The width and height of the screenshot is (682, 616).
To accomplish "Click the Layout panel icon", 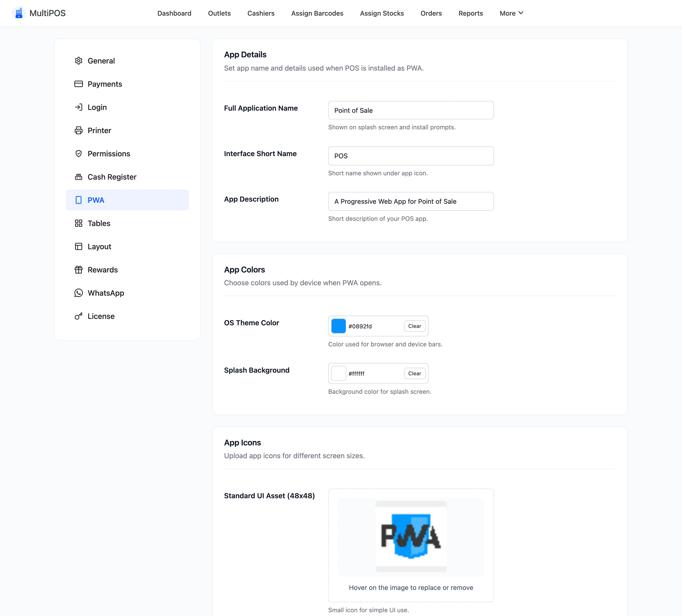I will (78, 246).
